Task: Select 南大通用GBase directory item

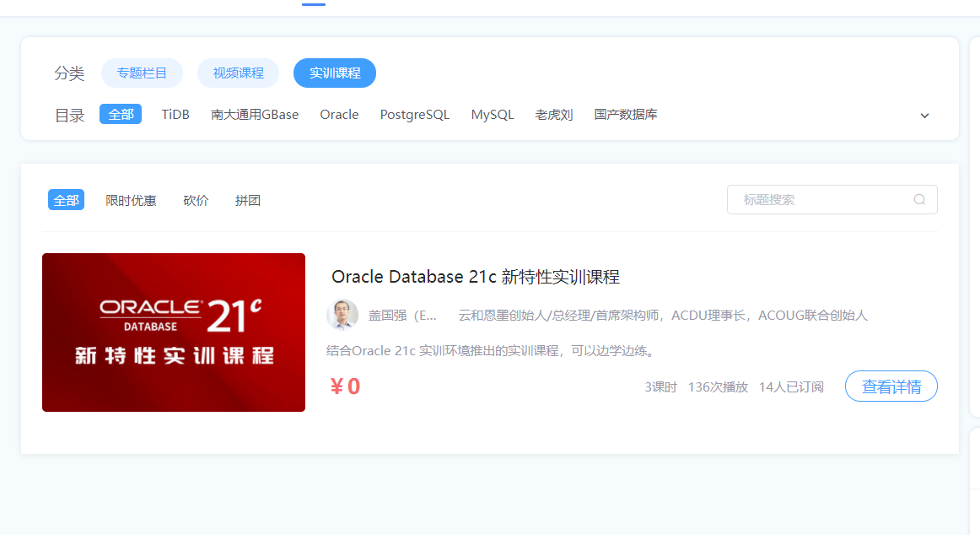Action: coord(255,114)
